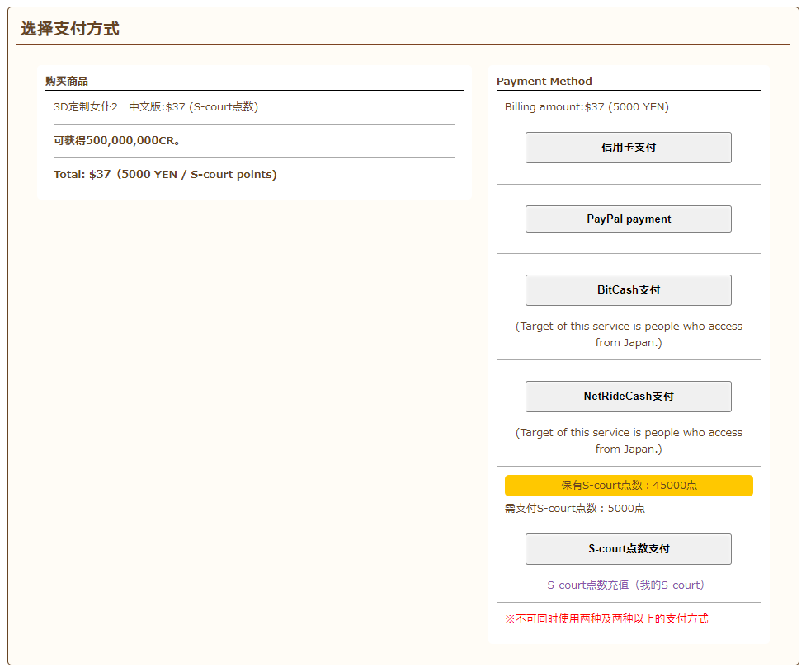Click the 购买商品 section header

pyautogui.click(x=67, y=81)
